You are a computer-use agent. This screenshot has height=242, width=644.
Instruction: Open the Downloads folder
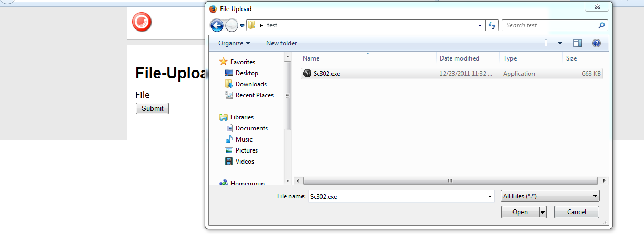point(250,84)
